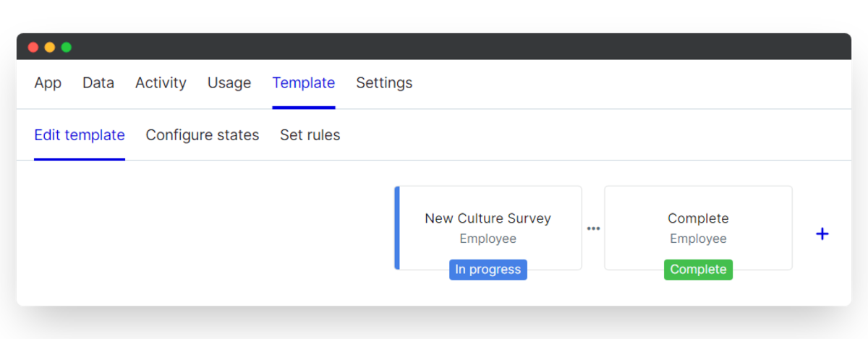Screen dimensions: 868x339
Task: Click the blue accent bar on the survey card
Action: pos(397,228)
